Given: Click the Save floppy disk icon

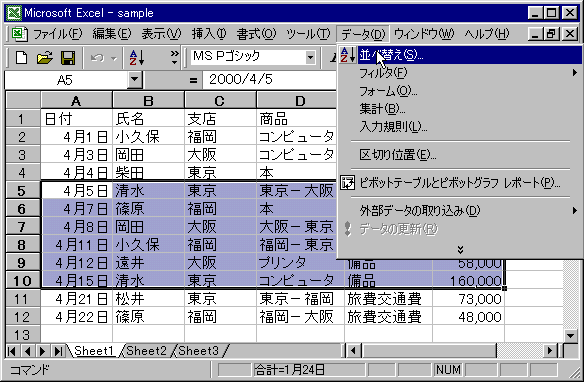Looking at the screenshot, I should [68, 58].
